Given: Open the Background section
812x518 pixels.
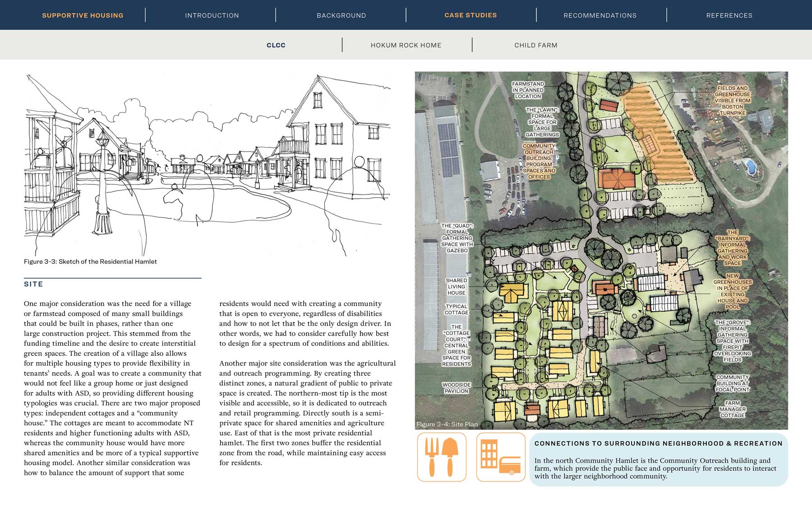Looking at the screenshot, I should coord(341,15).
